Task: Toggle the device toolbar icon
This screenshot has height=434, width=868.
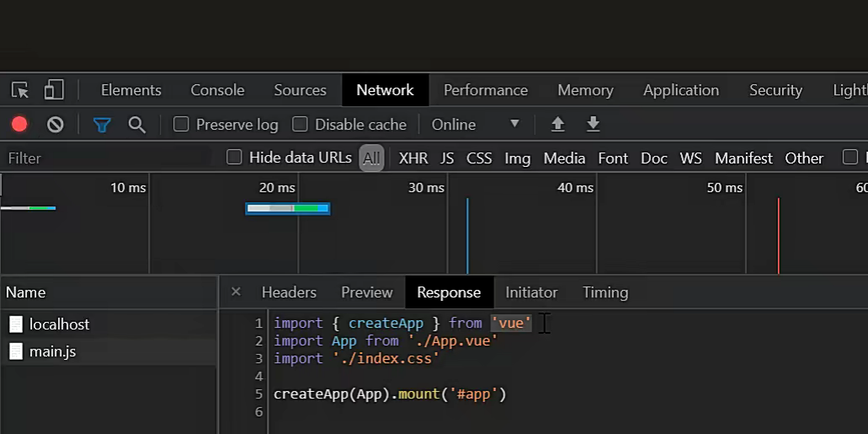Action: (x=54, y=90)
